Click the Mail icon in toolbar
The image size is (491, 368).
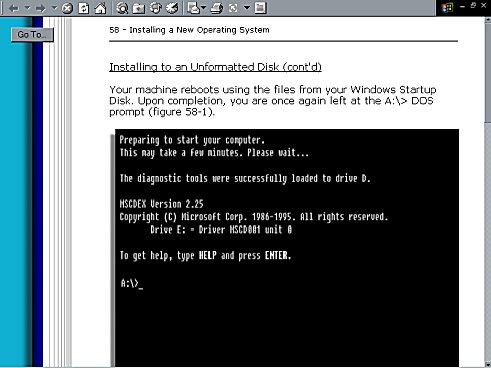[193, 8]
